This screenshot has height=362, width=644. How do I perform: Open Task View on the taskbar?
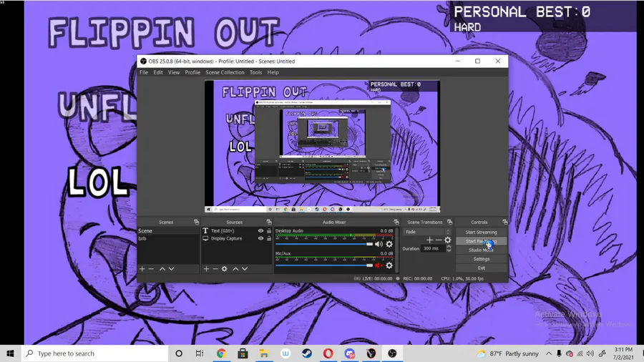(200, 353)
